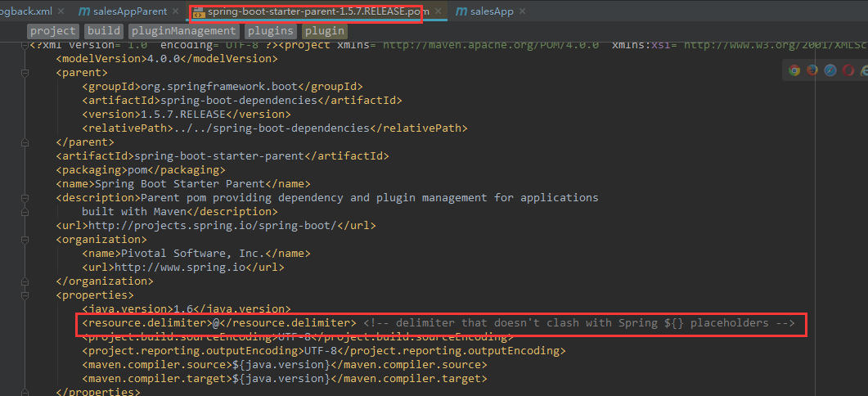
Task: Click Maven icon on salesApp tab
Action: click(x=461, y=11)
